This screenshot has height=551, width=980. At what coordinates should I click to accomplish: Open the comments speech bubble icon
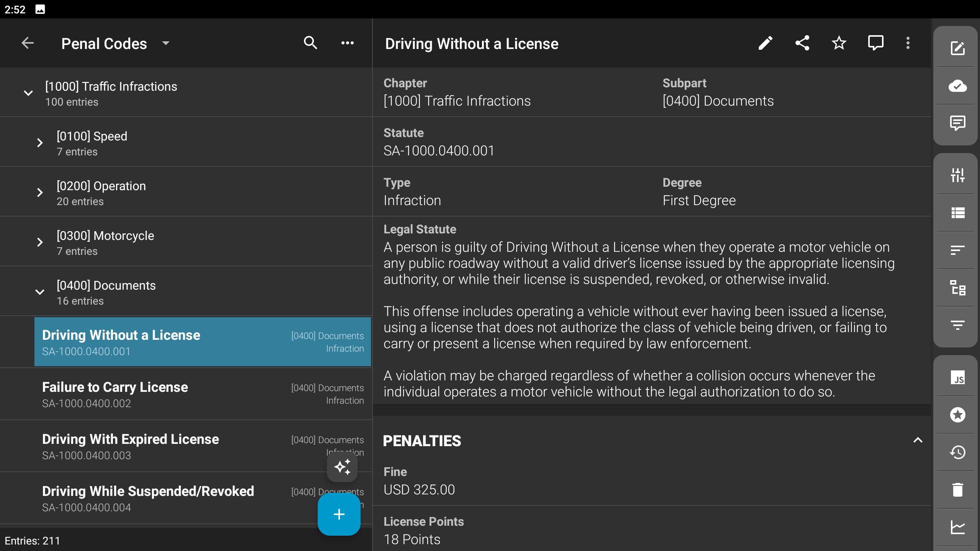[875, 43]
